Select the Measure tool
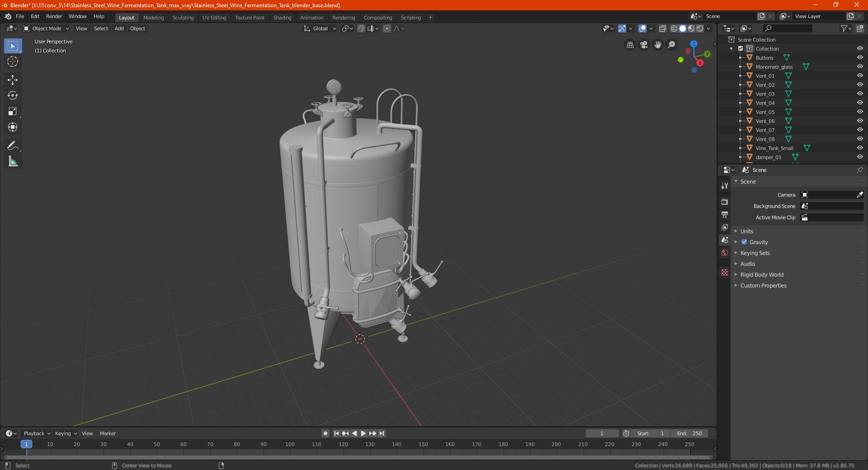Screen dimensions: 868x470 point(13,161)
